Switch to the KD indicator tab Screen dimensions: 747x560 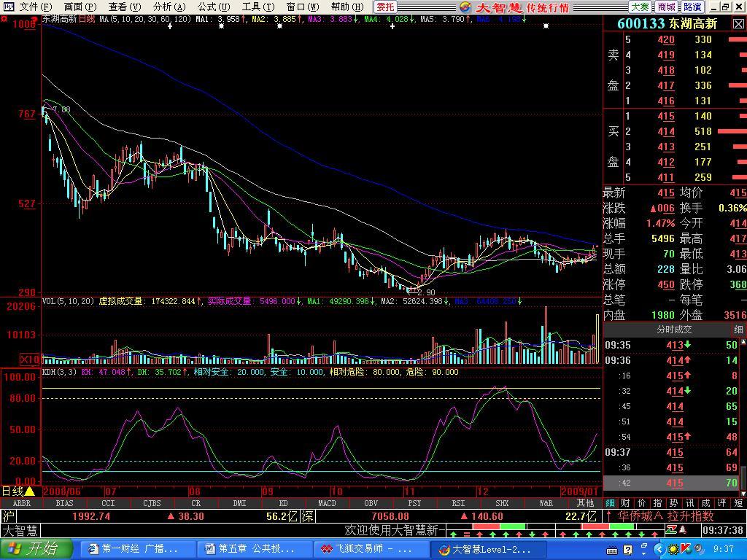(284, 503)
